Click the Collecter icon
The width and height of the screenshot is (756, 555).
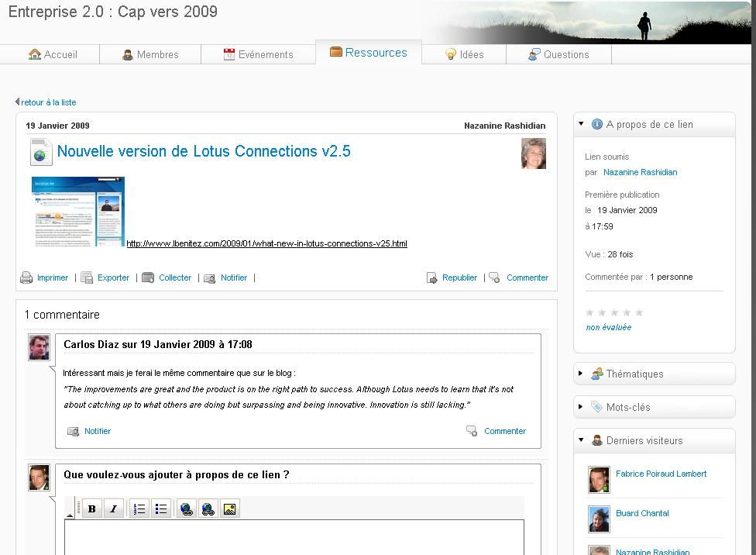(148, 277)
